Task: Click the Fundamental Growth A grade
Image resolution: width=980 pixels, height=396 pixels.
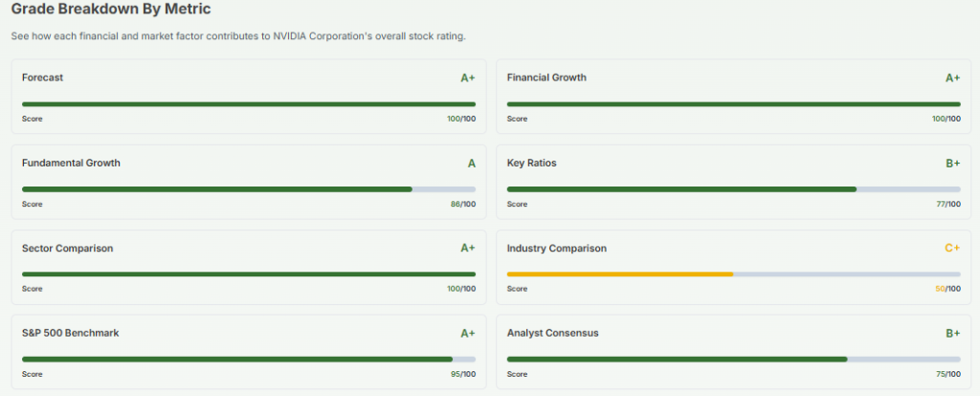Action: [472, 164]
